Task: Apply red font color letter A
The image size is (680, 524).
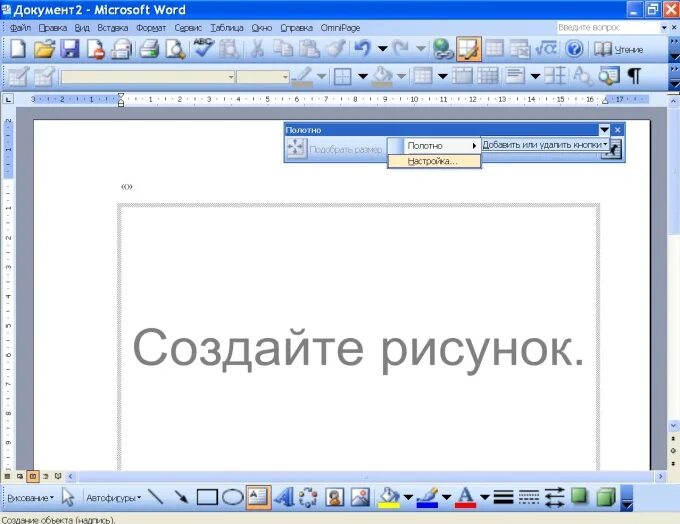Action: [465, 497]
